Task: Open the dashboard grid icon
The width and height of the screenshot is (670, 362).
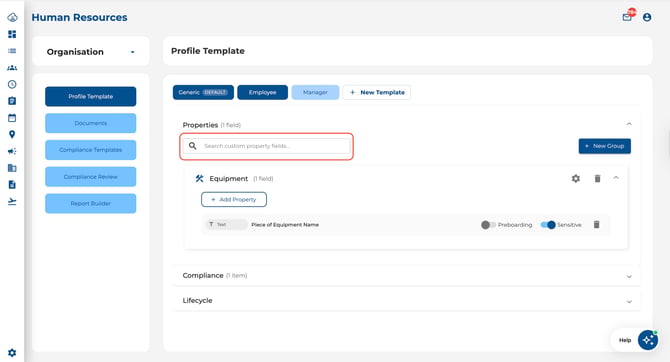Action: point(12,34)
